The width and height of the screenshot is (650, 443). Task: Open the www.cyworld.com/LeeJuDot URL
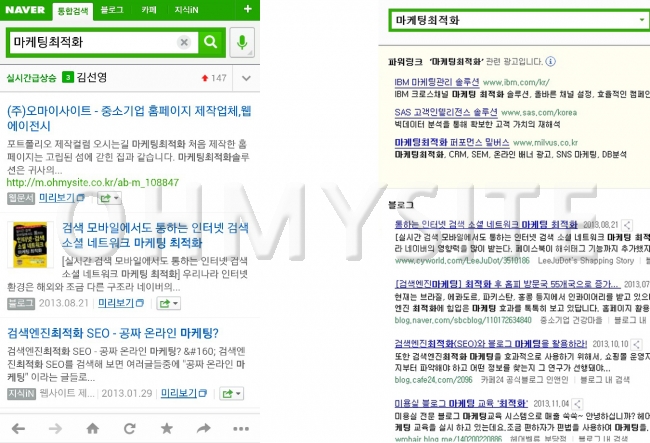click(x=462, y=261)
